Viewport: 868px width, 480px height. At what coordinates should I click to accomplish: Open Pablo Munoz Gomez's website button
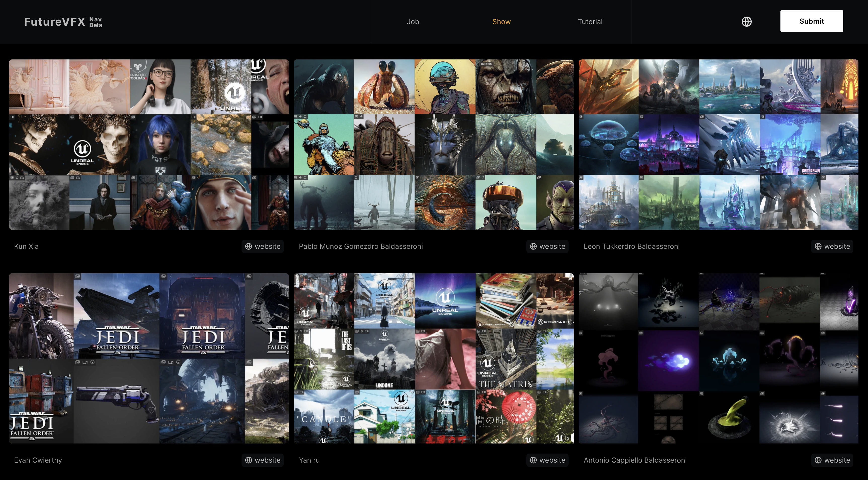pos(547,246)
